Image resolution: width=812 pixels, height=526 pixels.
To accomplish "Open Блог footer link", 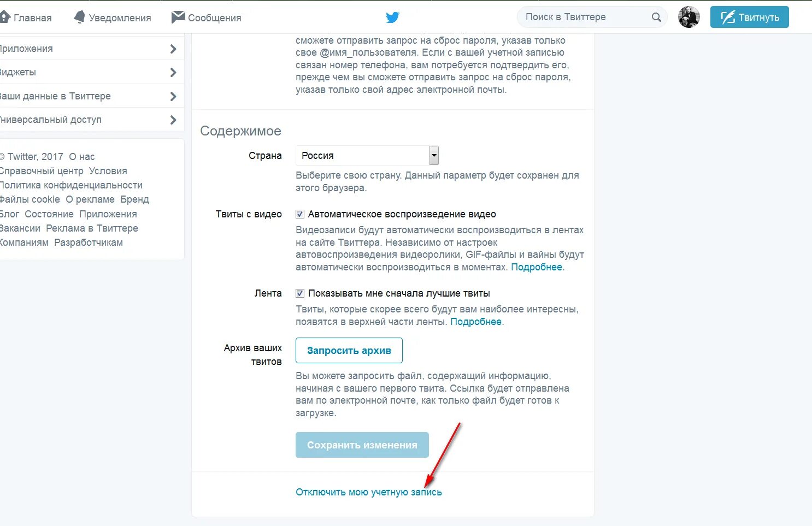I will tap(9, 214).
